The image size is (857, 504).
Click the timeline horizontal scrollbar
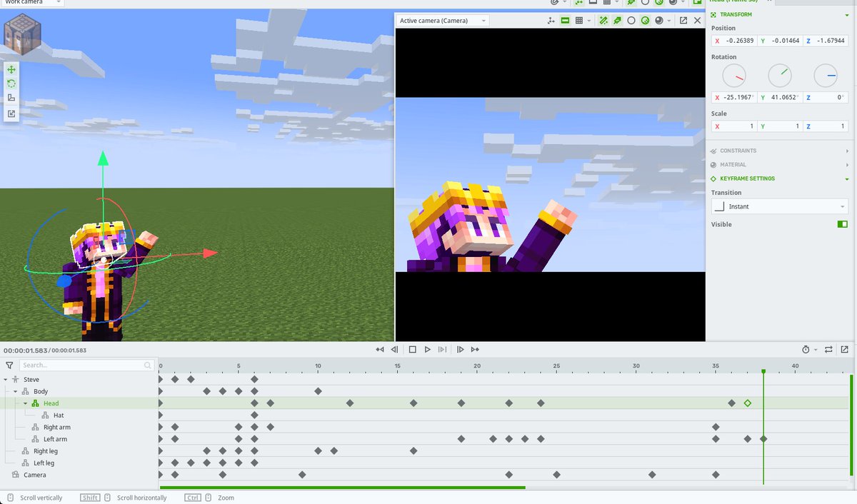click(x=342, y=488)
